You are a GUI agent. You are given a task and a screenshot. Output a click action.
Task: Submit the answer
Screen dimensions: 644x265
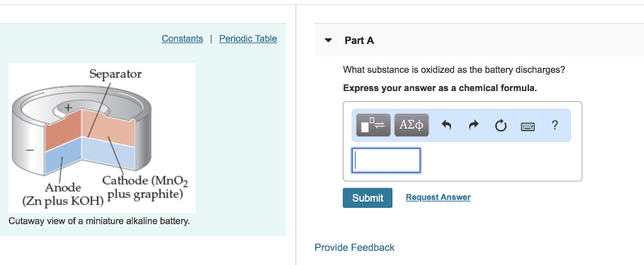367,198
